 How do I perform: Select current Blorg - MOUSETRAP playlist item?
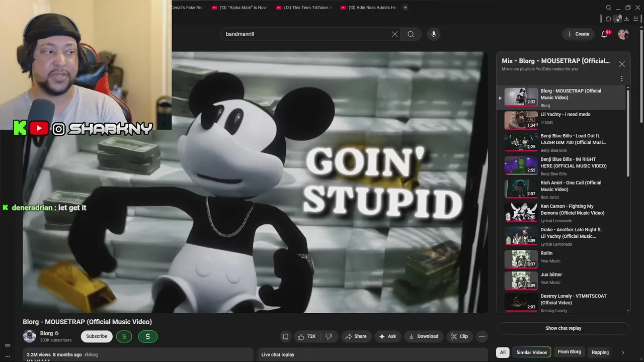(x=561, y=98)
